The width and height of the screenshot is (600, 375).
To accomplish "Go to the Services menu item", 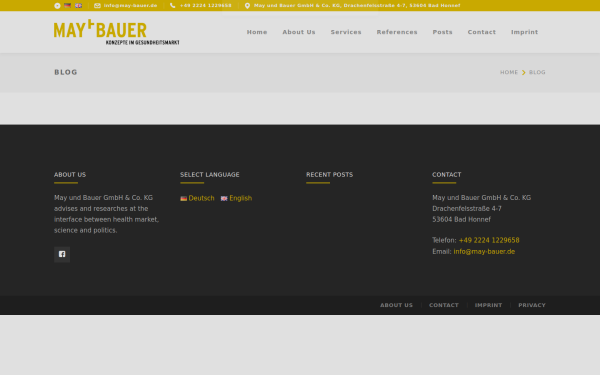I will (x=346, y=32).
